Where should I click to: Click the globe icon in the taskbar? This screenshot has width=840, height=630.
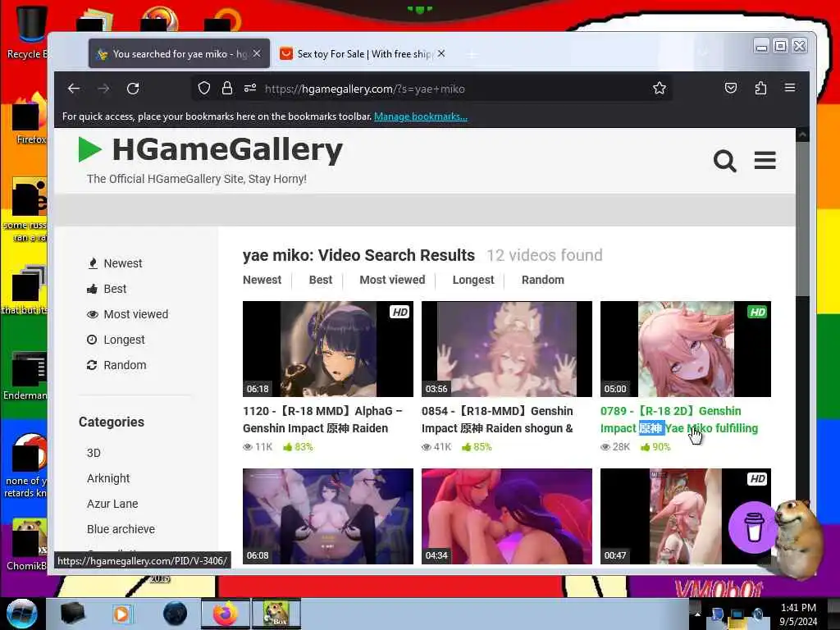tap(175, 614)
